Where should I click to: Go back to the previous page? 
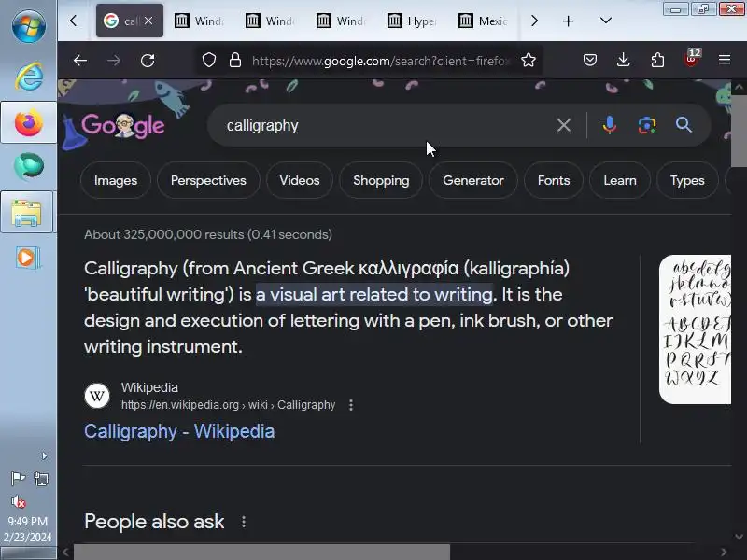click(80, 61)
